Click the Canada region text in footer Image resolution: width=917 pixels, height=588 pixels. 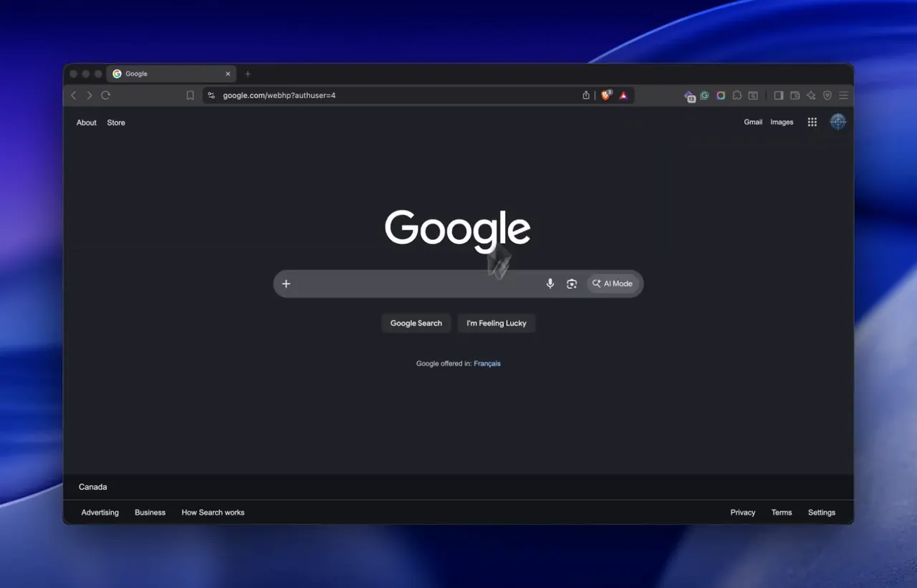click(93, 487)
